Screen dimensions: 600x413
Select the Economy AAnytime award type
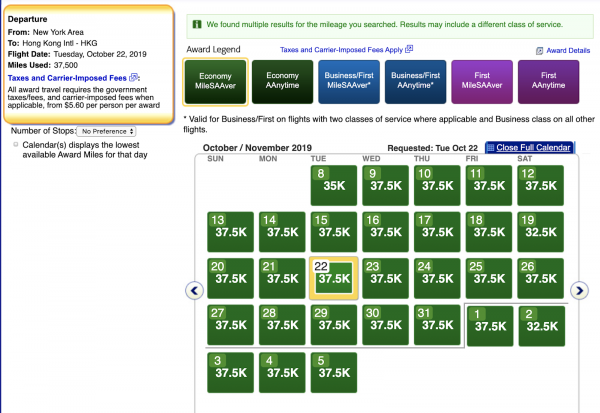coord(282,81)
